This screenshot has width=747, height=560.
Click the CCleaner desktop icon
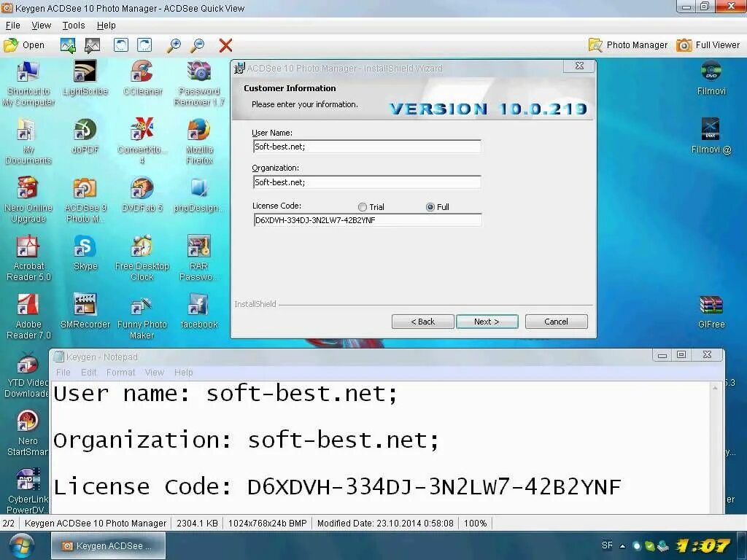click(142, 78)
